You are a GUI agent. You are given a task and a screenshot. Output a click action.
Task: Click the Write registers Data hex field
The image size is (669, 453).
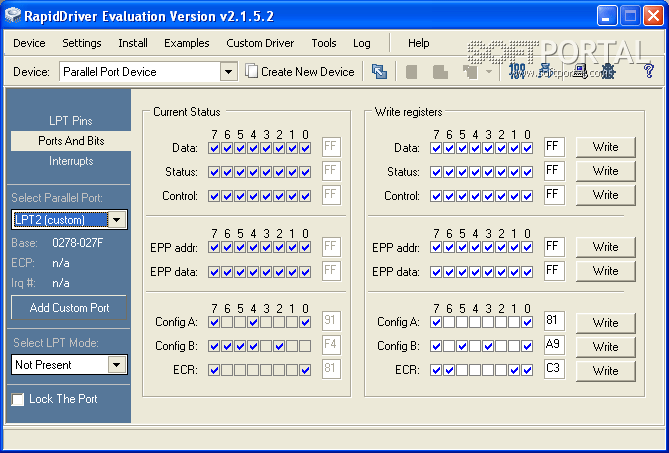554,147
